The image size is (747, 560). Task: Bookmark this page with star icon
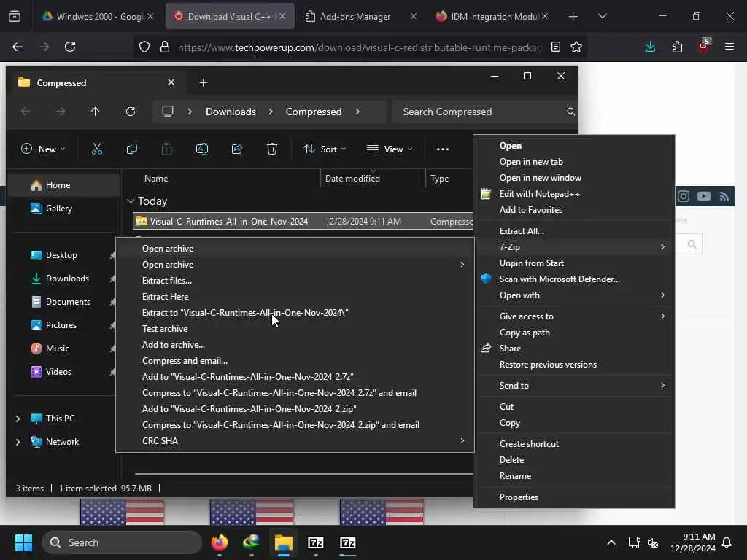576,47
